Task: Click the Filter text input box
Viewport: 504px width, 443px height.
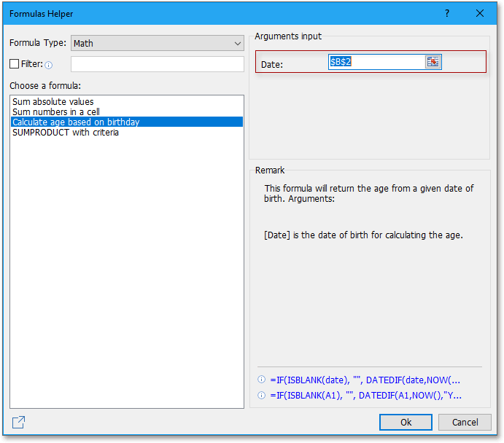Action: [x=157, y=64]
